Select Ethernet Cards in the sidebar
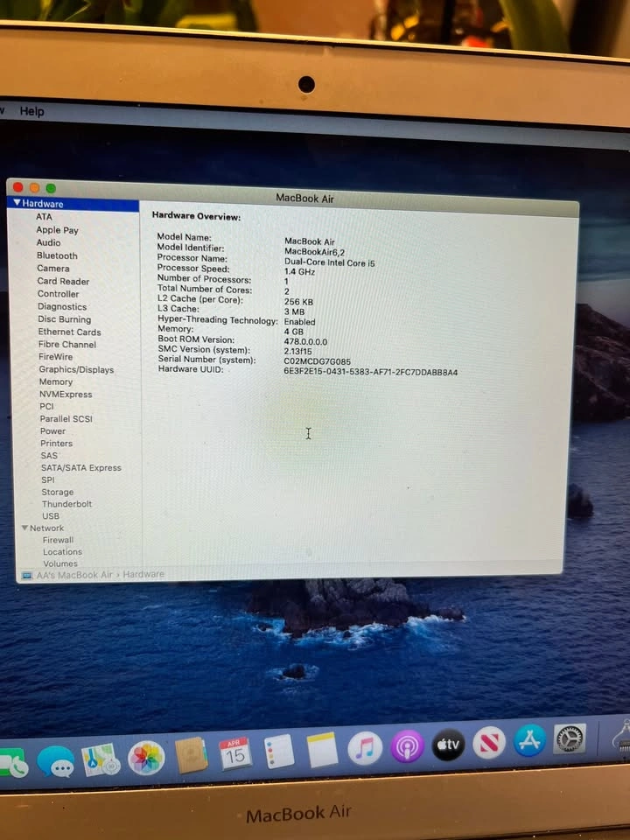This screenshot has width=630, height=840. point(69,332)
